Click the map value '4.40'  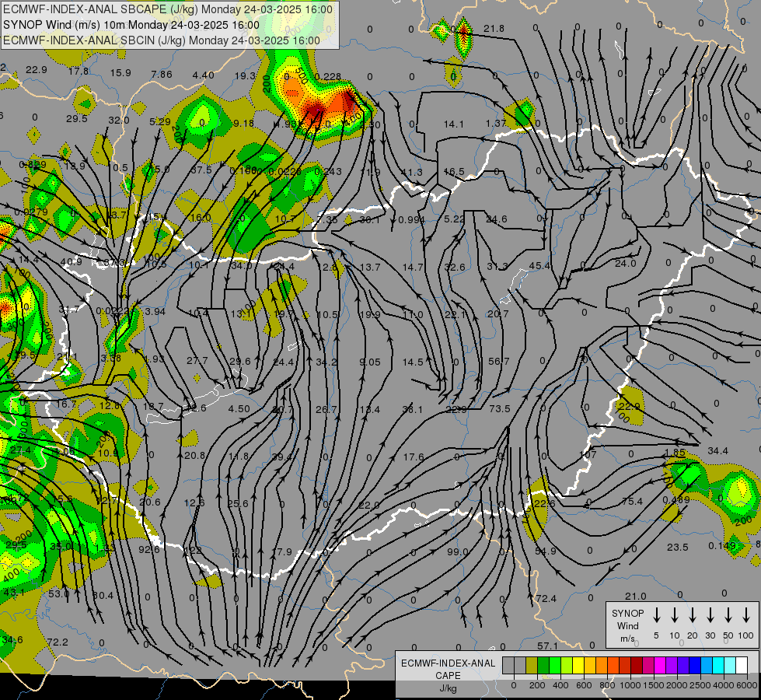[x=204, y=75]
